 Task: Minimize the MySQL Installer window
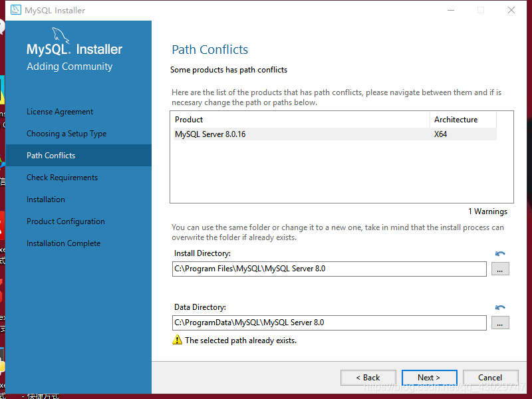coord(451,10)
